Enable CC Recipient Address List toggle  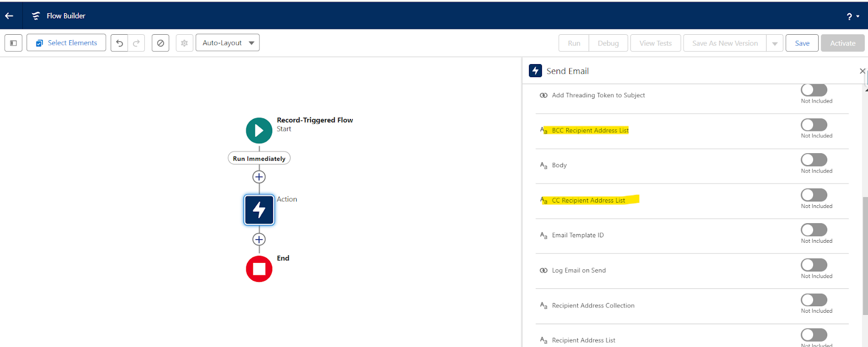(x=814, y=195)
